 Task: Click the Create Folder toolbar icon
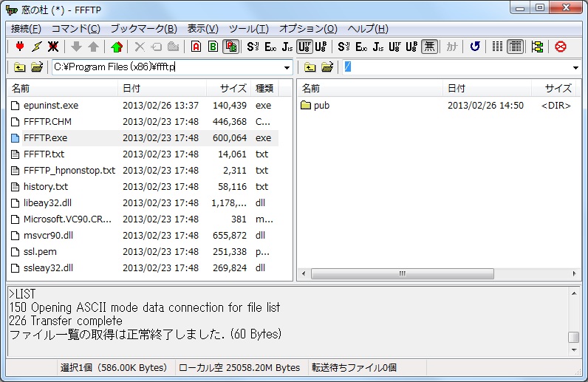coord(173,47)
